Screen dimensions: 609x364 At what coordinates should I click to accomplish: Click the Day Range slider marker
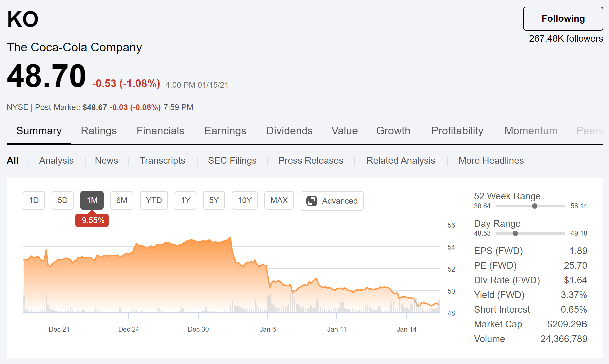[x=515, y=233]
